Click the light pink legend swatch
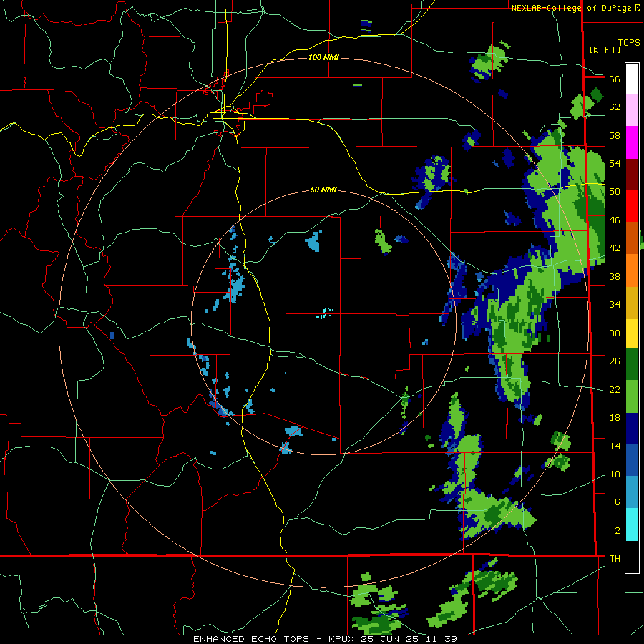This screenshot has width=644, height=644. (x=632, y=110)
